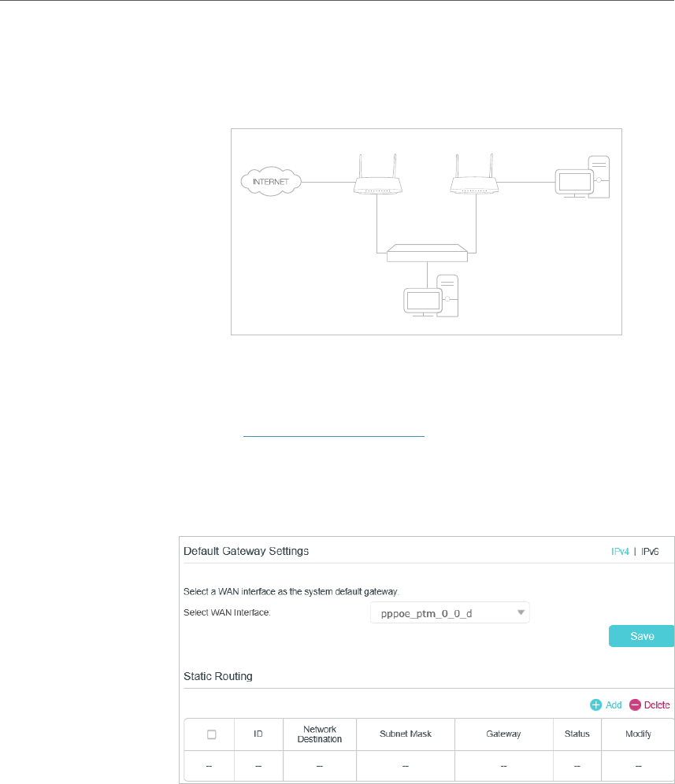Add a new static routing entry
Image resolution: width=675 pixels, height=784 pixels.
606,705
